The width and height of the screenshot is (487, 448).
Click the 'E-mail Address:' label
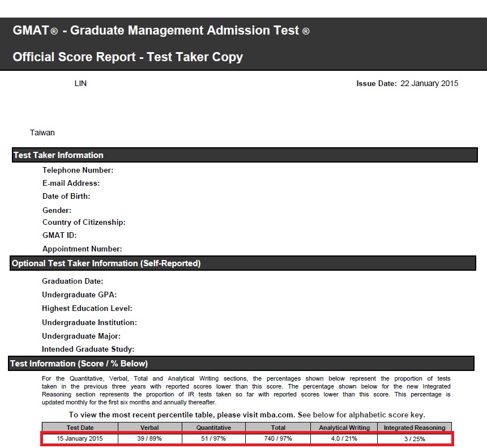point(71,184)
